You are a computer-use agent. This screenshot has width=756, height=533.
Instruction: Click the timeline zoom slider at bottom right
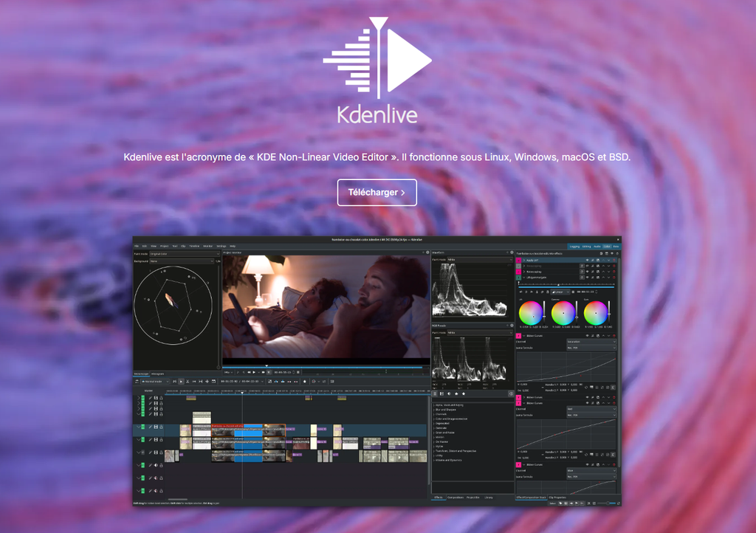coord(607,503)
